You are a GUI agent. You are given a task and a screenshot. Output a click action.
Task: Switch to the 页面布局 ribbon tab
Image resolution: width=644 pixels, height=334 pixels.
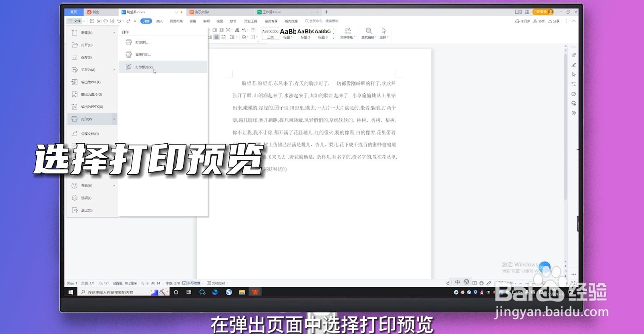(x=176, y=21)
